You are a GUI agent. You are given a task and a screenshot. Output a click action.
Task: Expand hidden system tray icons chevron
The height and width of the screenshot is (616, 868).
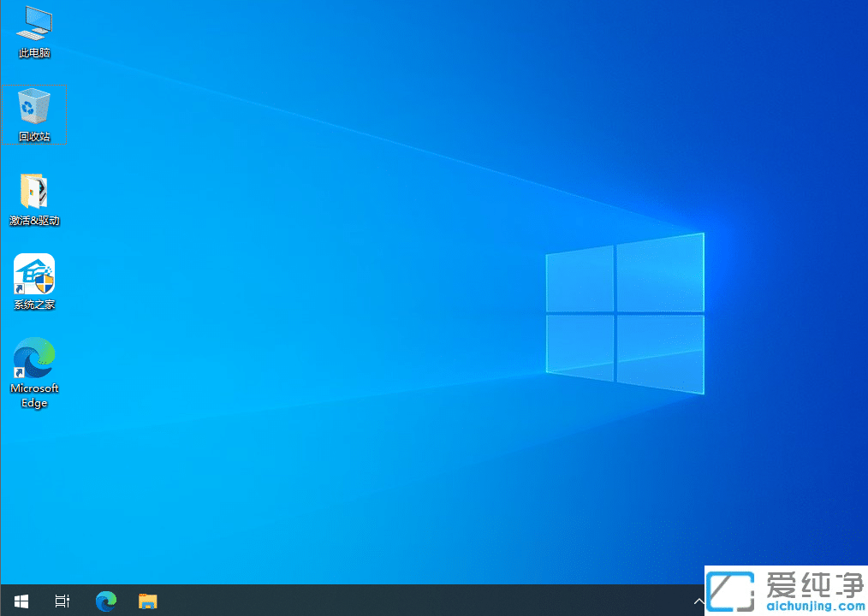tap(699, 601)
